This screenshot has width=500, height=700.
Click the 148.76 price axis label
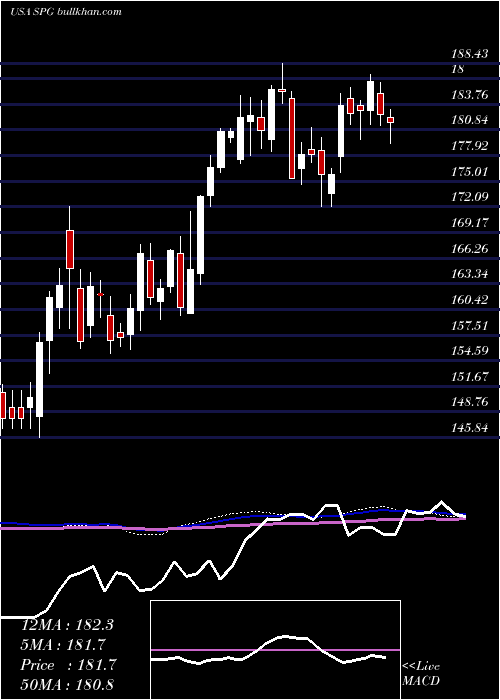(469, 403)
